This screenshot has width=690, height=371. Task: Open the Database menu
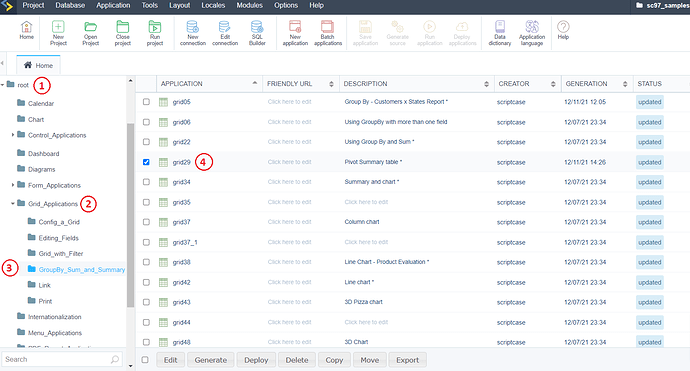point(70,5)
